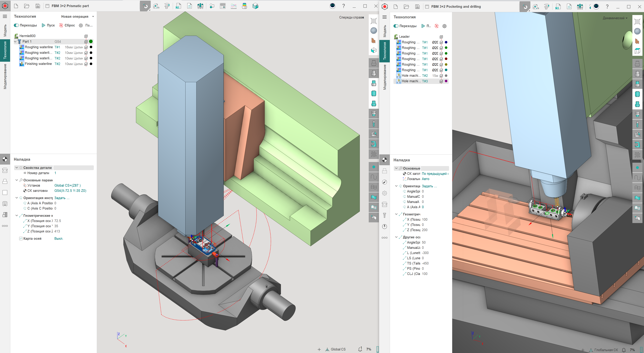Switch to Модель tab in Pocketing window

click(385, 31)
